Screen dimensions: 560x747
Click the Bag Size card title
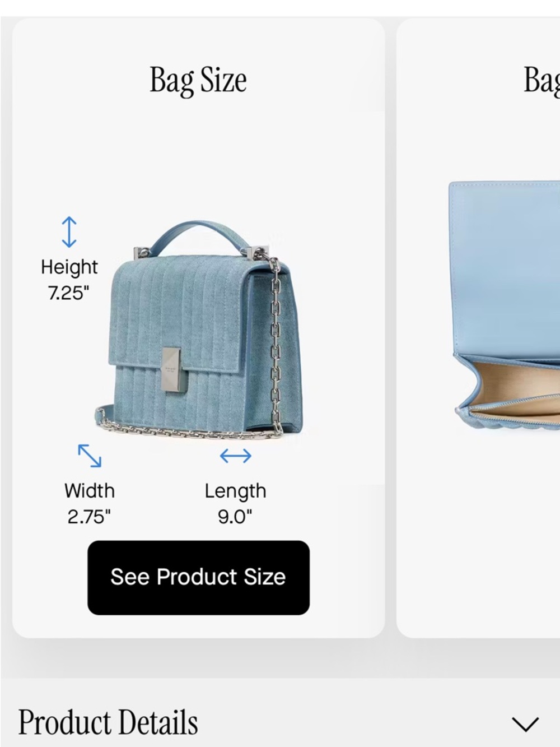tap(198, 80)
